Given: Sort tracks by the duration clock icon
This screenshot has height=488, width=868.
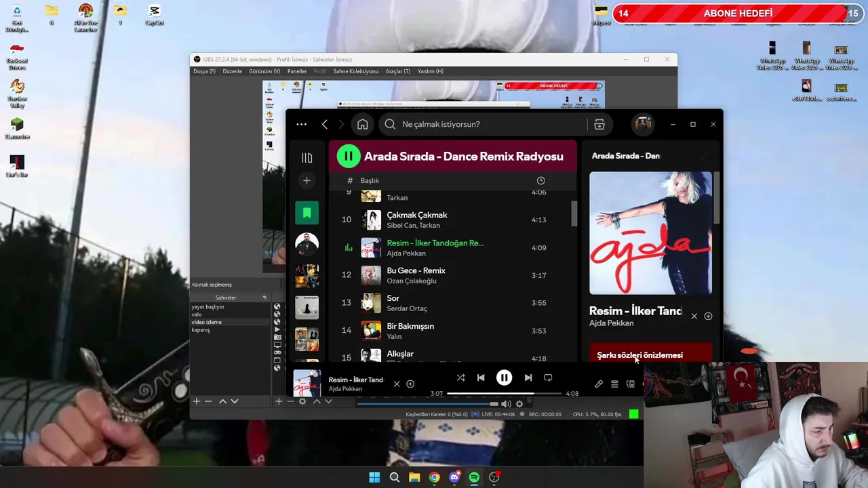Looking at the screenshot, I should pyautogui.click(x=540, y=180).
